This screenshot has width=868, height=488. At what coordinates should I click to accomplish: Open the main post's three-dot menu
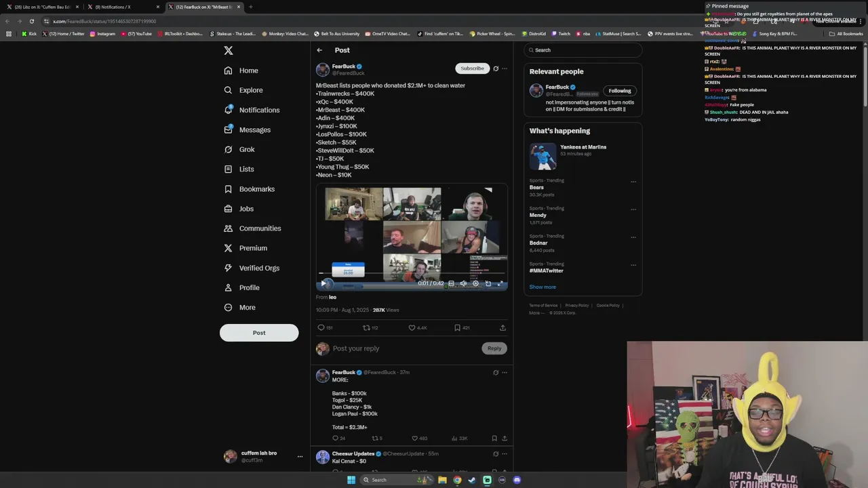tap(504, 68)
